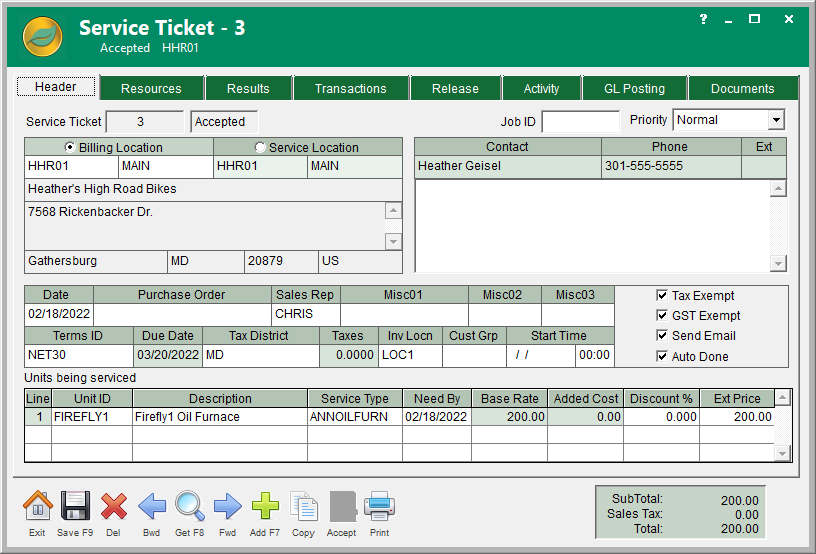Screen dimensions: 816x554
Task: Copy the service ticket
Action: pos(304,506)
